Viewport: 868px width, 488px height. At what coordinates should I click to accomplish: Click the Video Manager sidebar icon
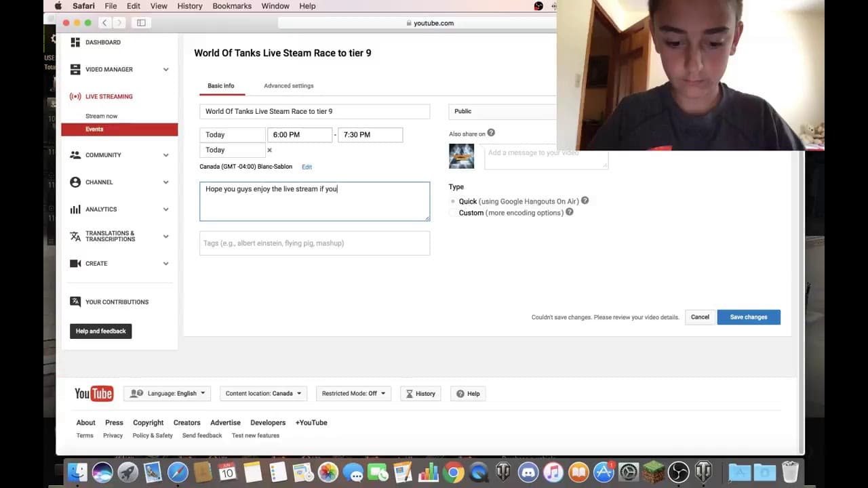(x=75, y=69)
